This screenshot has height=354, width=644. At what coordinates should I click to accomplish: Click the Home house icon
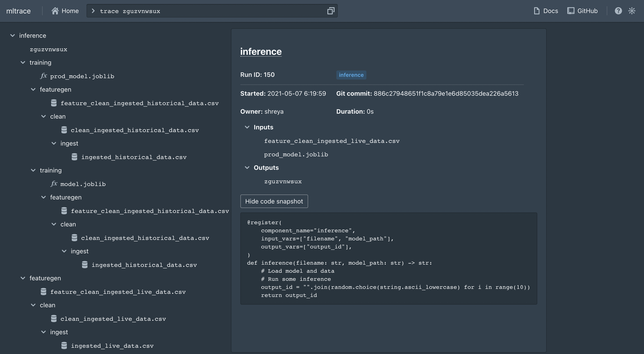tap(55, 11)
